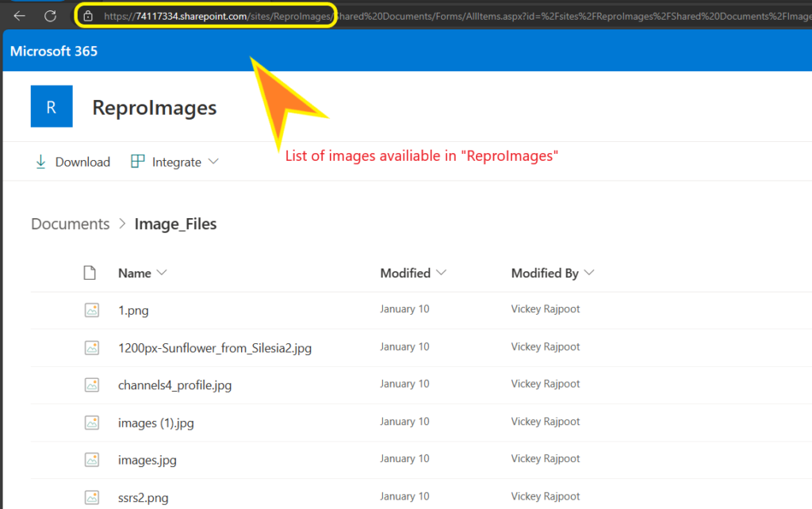Click image icon for 1.png
Image resolution: width=812 pixels, height=509 pixels.
(92, 310)
